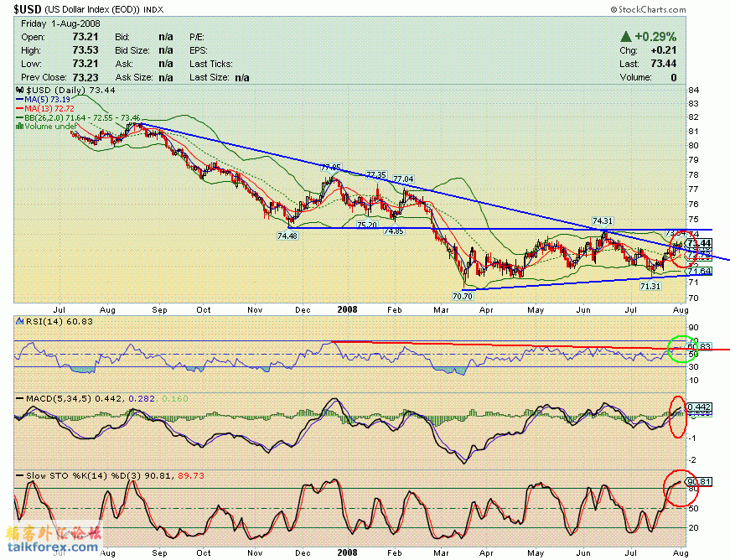The image size is (730, 560).
Task: Click the Last Ticks label
Action: tap(211, 64)
